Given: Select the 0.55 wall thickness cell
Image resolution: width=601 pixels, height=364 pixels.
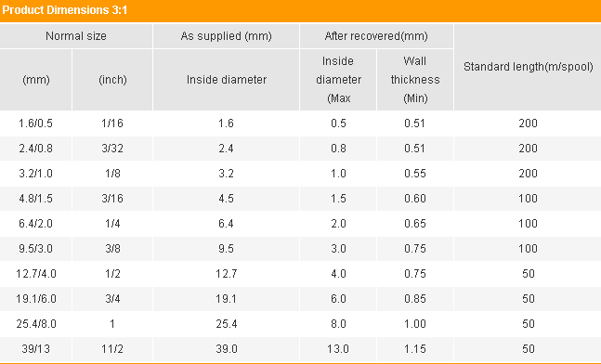Looking at the screenshot, I should click(x=415, y=174).
